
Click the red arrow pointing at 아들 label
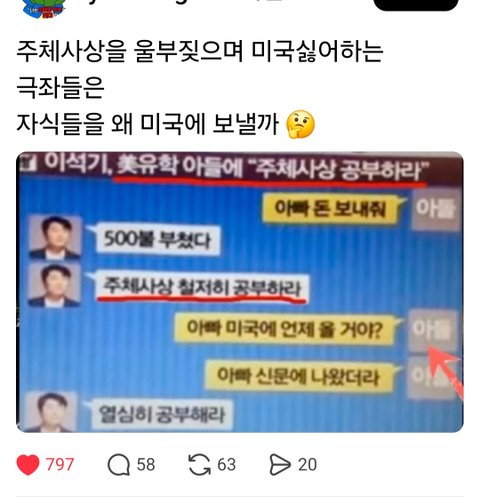pyautogui.click(x=445, y=370)
